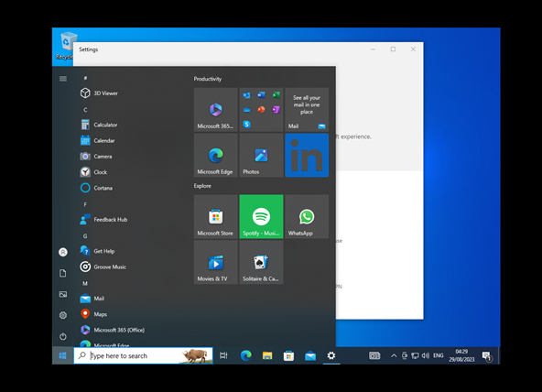Switch to Settings on the taskbar
The image size is (542, 392).
(x=331, y=355)
